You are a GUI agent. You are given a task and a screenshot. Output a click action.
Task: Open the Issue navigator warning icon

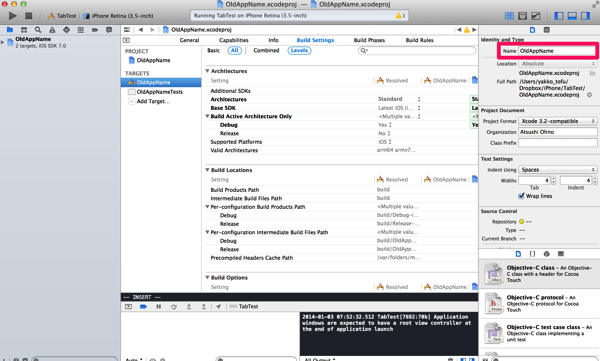pyautogui.click(x=52, y=29)
